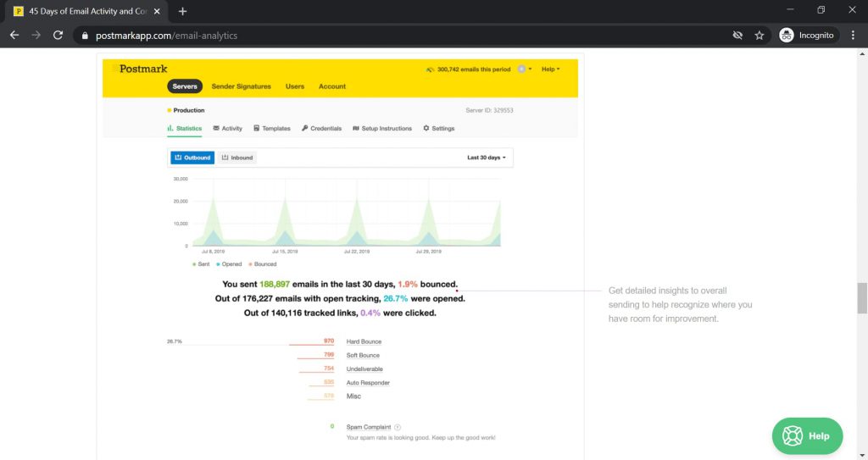
Task: Open the Hard Bounce link
Action: [364, 341]
